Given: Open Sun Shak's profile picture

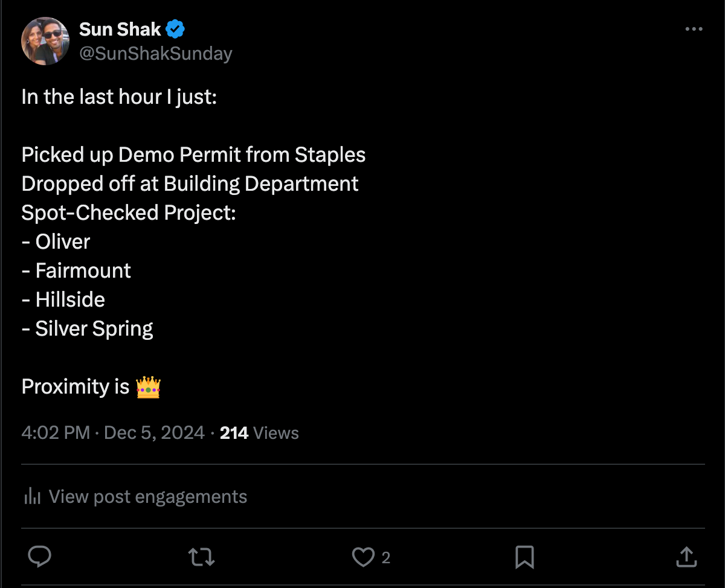Looking at the screenshot, I should point(45,40).
